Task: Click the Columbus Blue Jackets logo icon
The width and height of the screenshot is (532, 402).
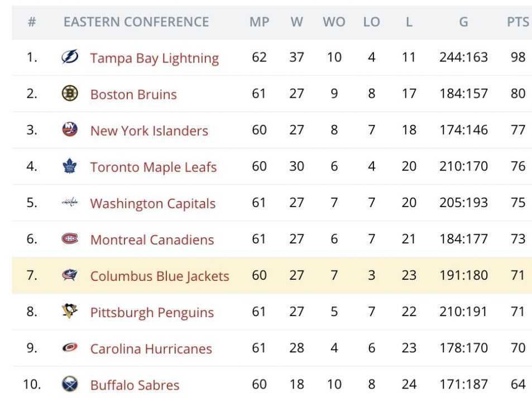Action: [70, 275]
